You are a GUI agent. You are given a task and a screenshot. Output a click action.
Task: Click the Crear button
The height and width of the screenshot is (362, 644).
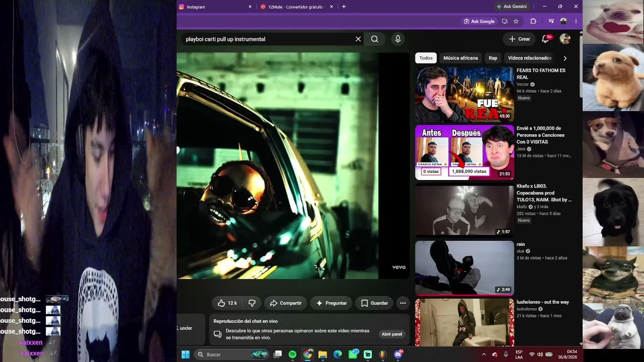point(519,39)
